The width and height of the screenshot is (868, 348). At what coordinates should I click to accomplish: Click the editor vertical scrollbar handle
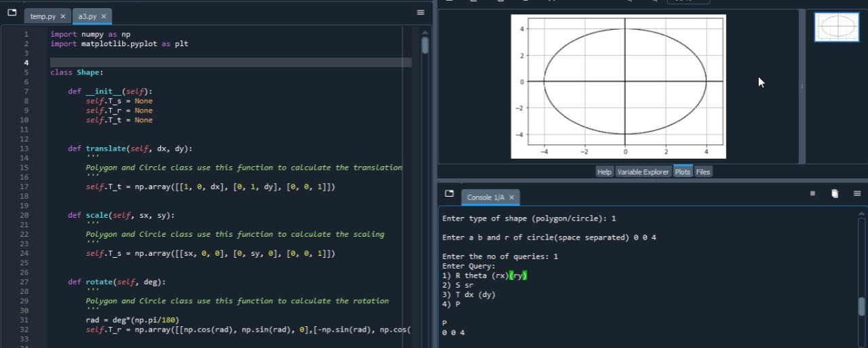425,45
